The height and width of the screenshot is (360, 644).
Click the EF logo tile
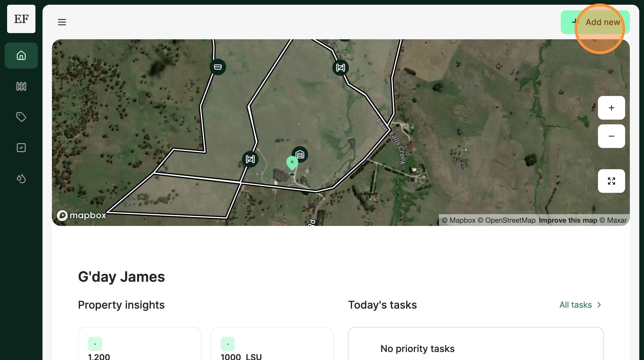tap(21, 19)
